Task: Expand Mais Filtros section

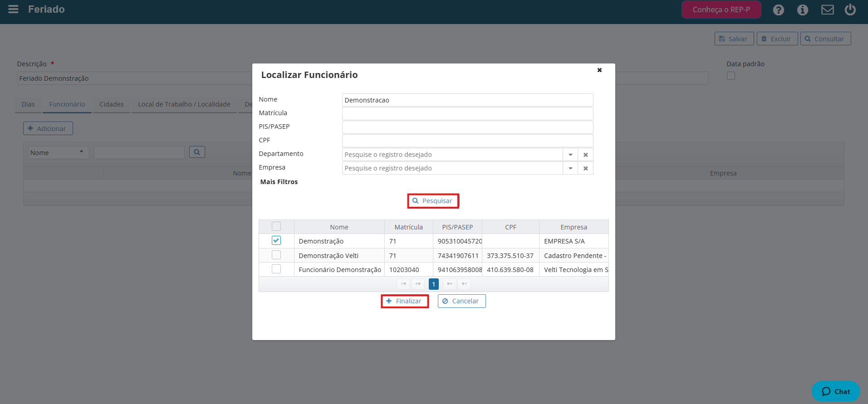Action: point(279,182)
